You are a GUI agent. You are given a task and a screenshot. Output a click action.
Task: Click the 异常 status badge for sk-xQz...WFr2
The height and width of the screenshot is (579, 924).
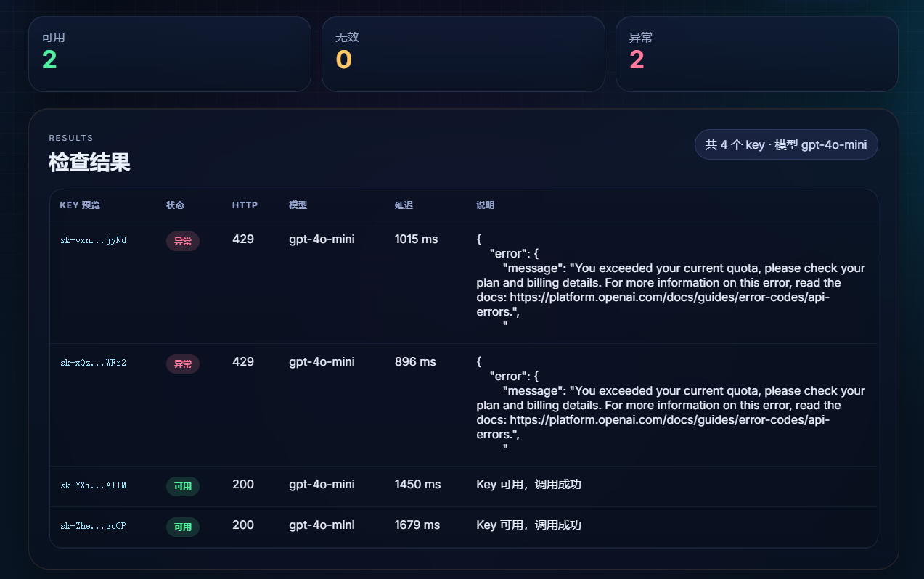(x=182, y=364)
